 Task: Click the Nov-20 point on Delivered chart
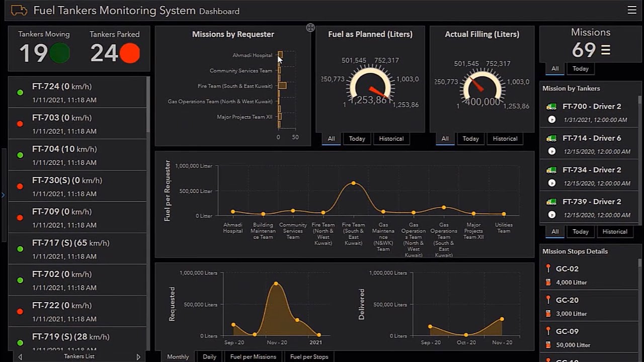[502, 319]
